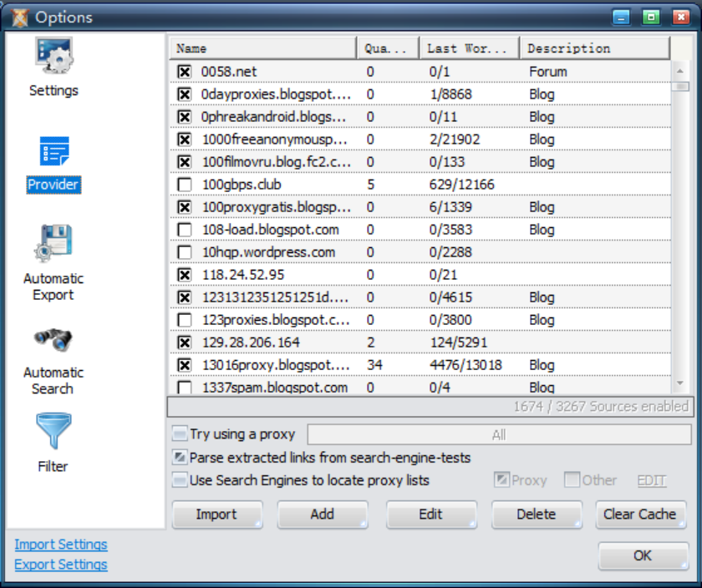Switch to the Settings tab label
The width and height of the screenshot is (702, 588).
53,90
